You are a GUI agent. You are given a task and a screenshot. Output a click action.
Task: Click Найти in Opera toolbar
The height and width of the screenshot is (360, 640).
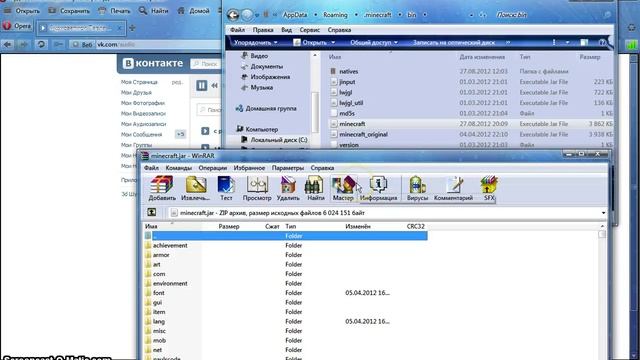[x=153, y=11]
